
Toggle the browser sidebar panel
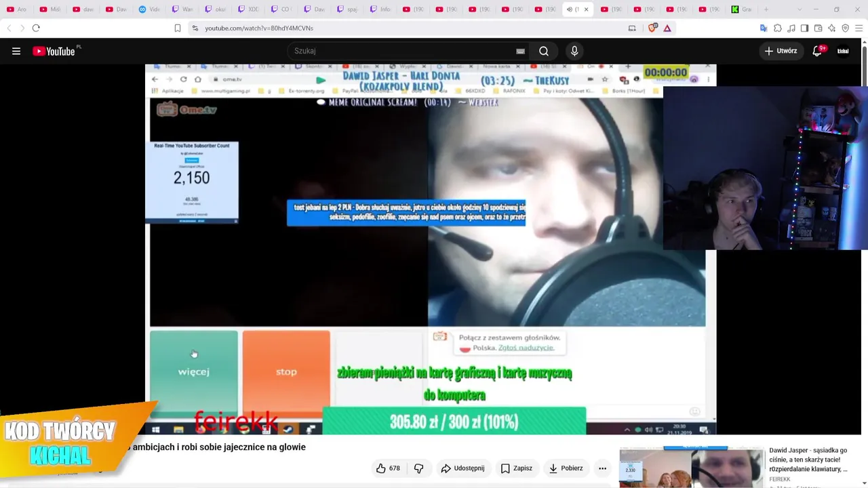(x=804, y=28)
